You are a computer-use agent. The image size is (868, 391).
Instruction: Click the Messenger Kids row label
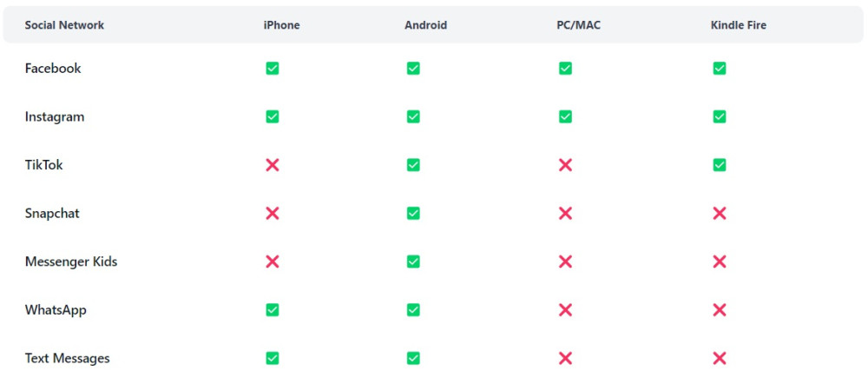(71, 262)
